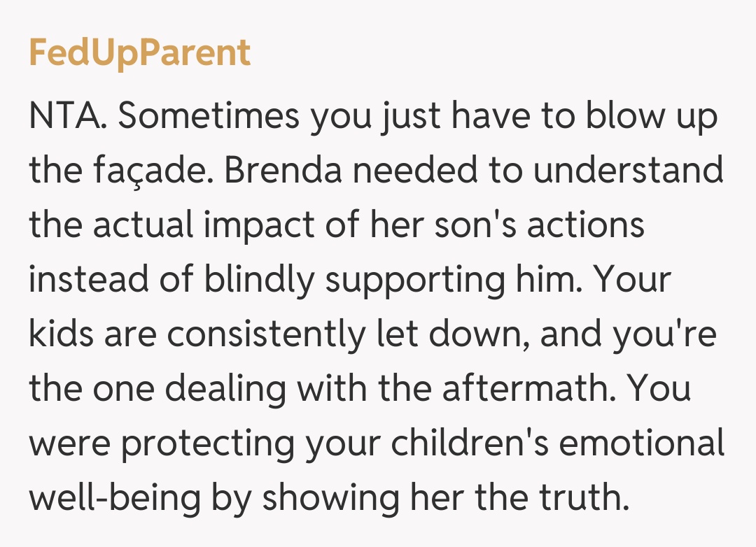Click the word "Sometimes" in first line
The width and height of the screenshot is (756, 547).
(x=209, y=117)
